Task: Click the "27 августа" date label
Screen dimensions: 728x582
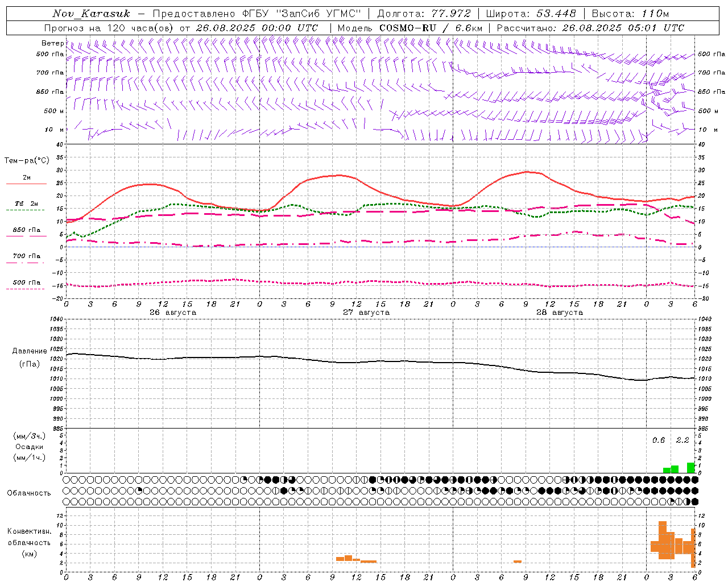Action: click(x=366, y=313)
